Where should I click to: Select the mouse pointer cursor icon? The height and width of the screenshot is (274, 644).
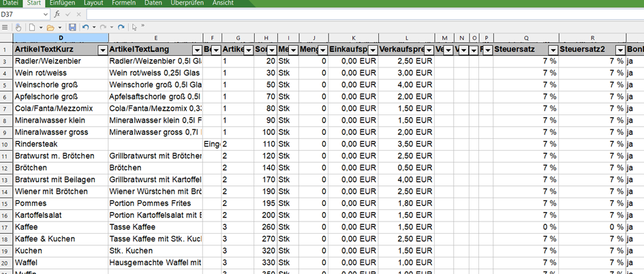tap(135, 27)
